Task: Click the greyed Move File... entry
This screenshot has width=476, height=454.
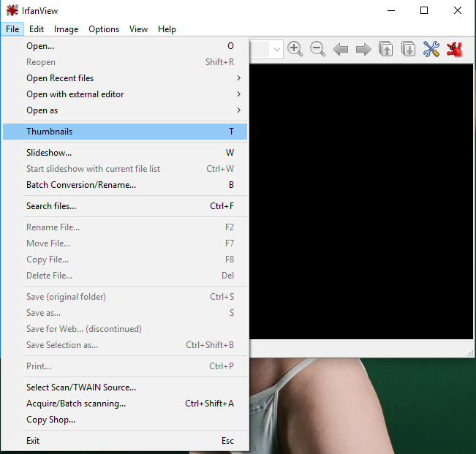Action: [x=125, y=243]
